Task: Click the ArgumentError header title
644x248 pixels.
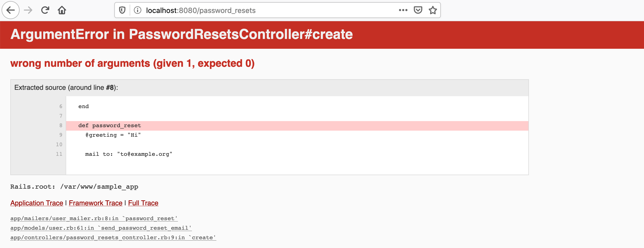Action: 182,34
